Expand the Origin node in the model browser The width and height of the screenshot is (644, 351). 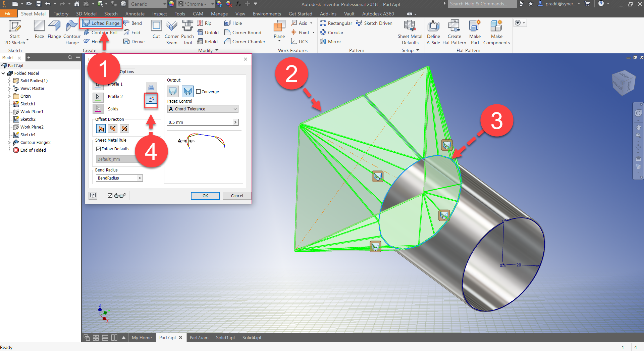(x=10, y=96)
